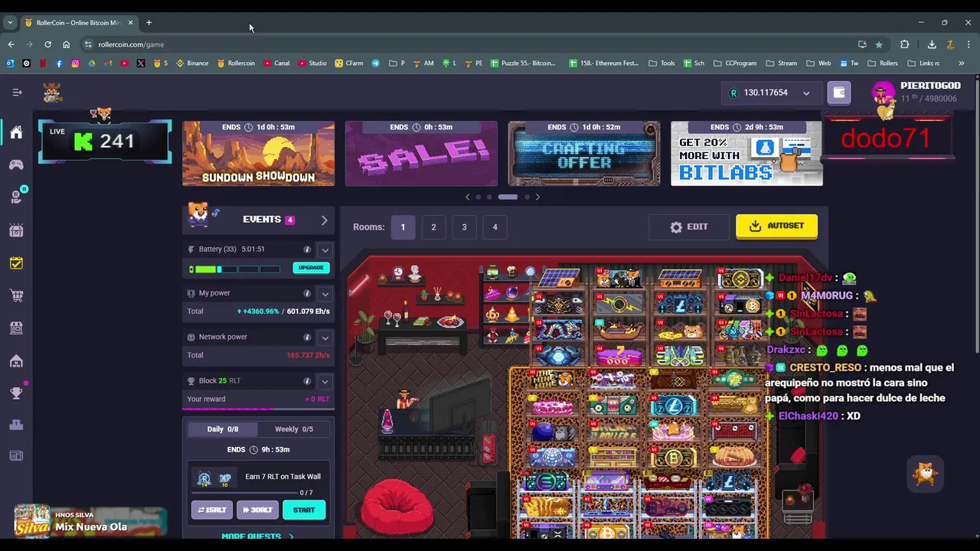Screen dimensions: 980x551
Task: Click the RollerCoin hamster logo
Action: [x=52, y=93]
